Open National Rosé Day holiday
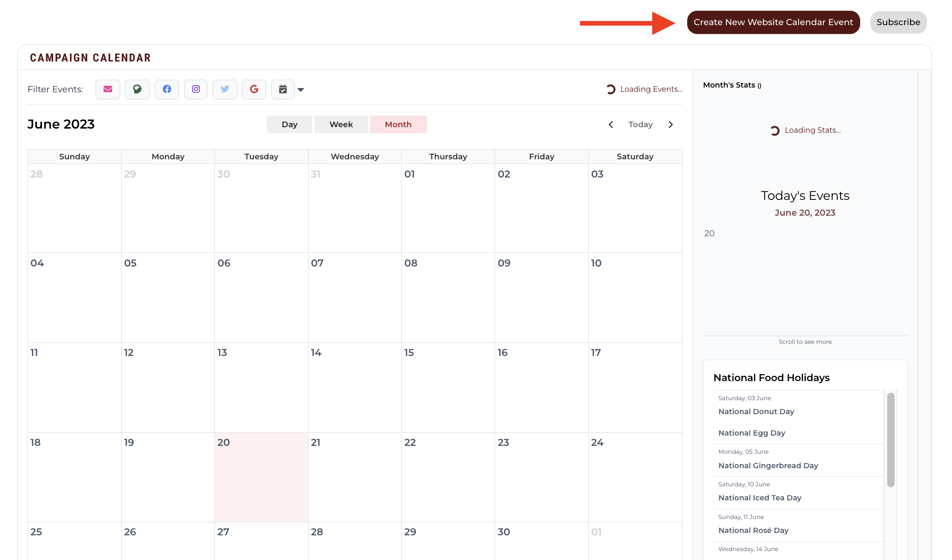The height and width of the screenshot is (560, 952). click(753, 531)
